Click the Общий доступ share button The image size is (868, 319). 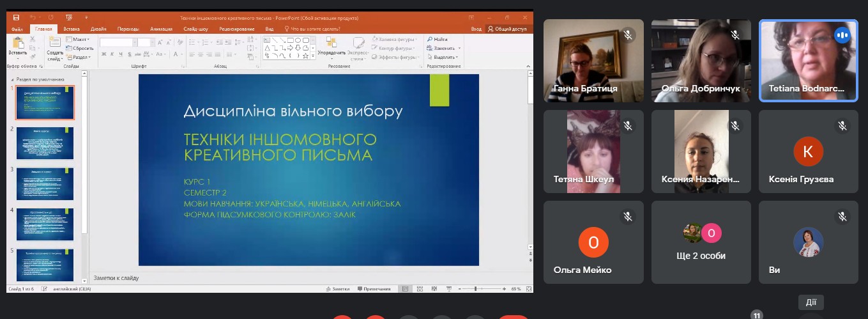coord(508,29)
